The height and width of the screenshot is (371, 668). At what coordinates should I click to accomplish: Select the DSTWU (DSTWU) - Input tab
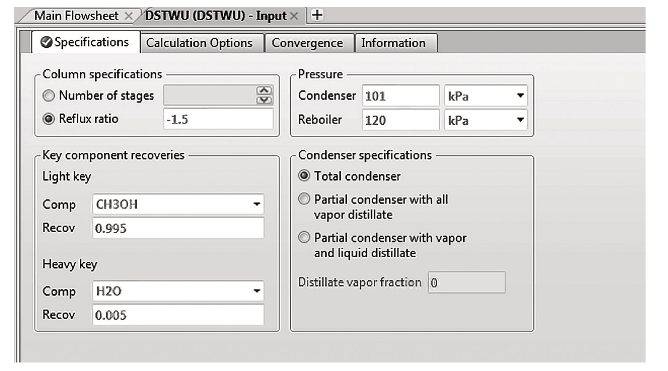[216, 16]
